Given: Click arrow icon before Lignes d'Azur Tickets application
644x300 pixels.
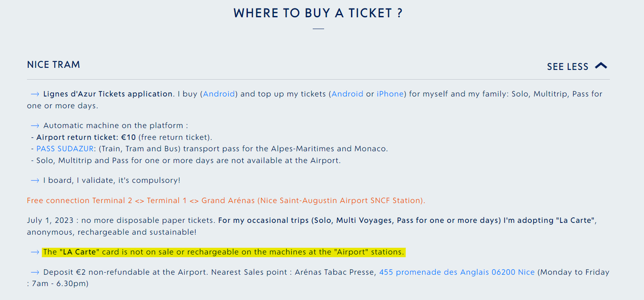Looking at the screenshot, I should (35, 94).
